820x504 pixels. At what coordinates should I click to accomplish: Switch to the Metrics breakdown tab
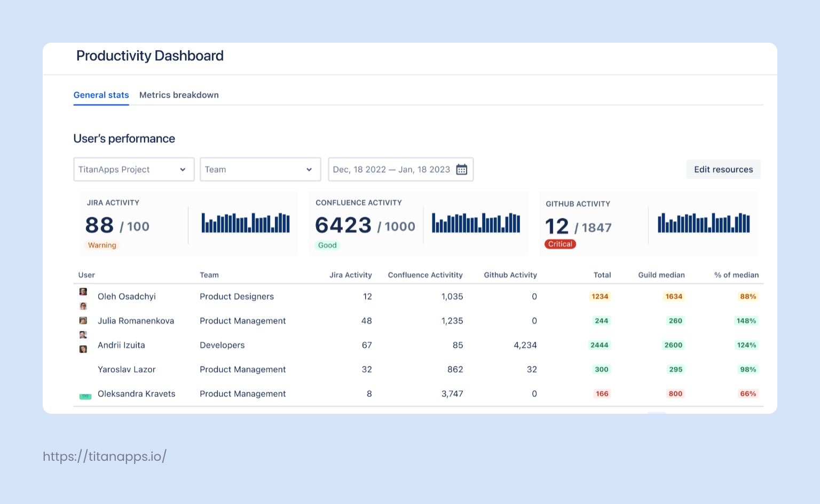pyautogui.click(x=179, y=95)
